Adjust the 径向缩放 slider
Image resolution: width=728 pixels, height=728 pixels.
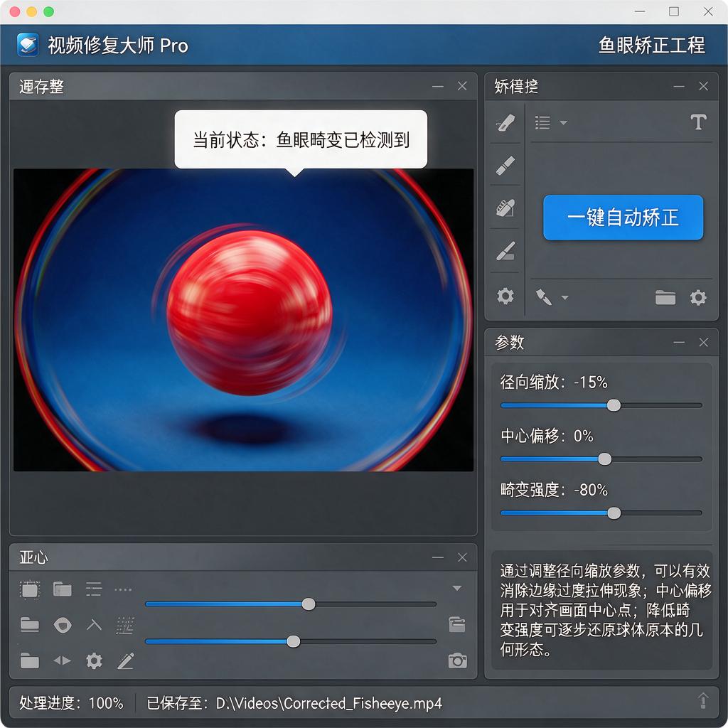[x=601, y=405]
